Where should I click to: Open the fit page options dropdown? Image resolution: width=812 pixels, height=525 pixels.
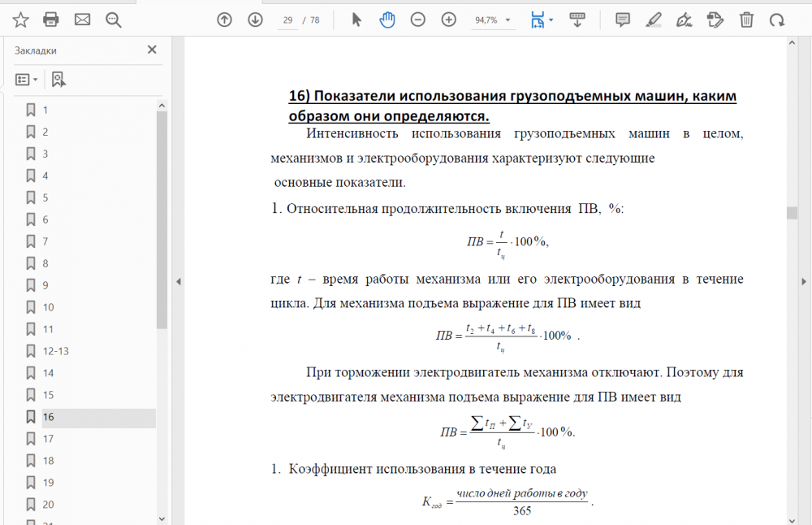tap(551, 20)
